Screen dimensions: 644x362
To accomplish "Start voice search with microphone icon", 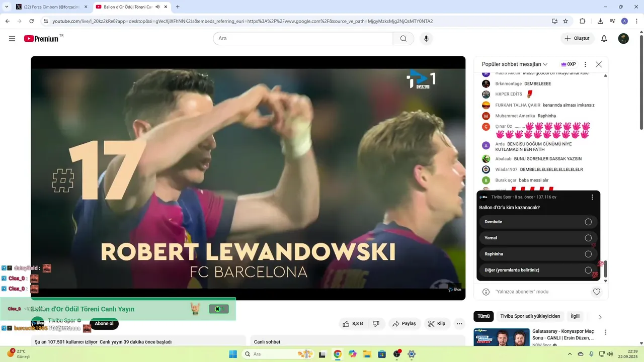I will click(426, 39).
